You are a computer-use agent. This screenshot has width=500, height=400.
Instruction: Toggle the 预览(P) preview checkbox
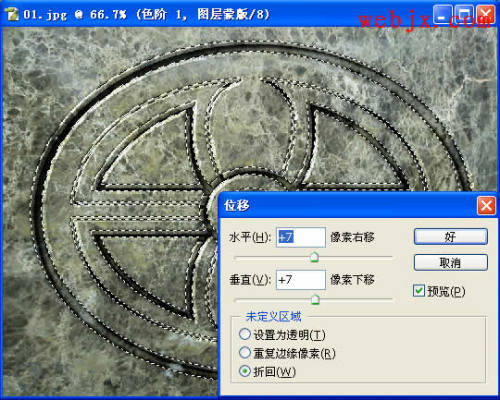[x=419, y=291]
